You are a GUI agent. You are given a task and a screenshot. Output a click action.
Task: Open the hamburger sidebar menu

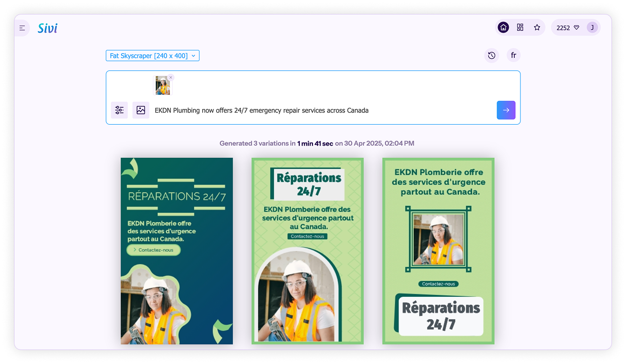tap(22, 28)
